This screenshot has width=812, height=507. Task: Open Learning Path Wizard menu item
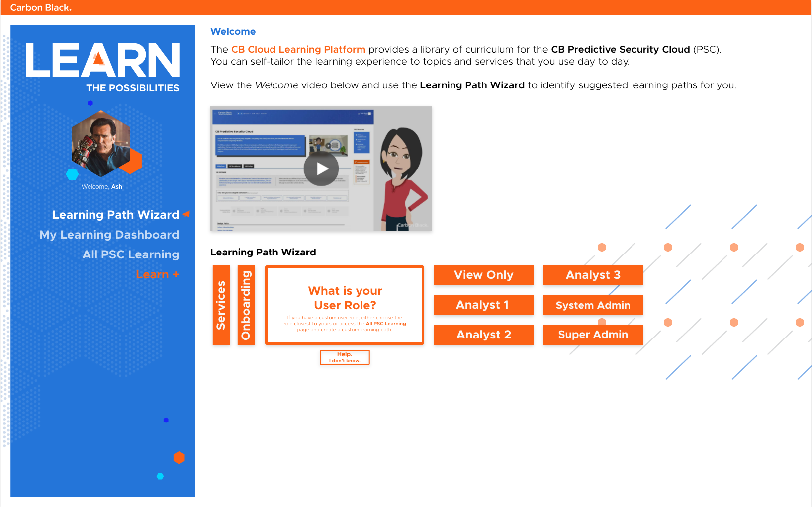(115, 215)
